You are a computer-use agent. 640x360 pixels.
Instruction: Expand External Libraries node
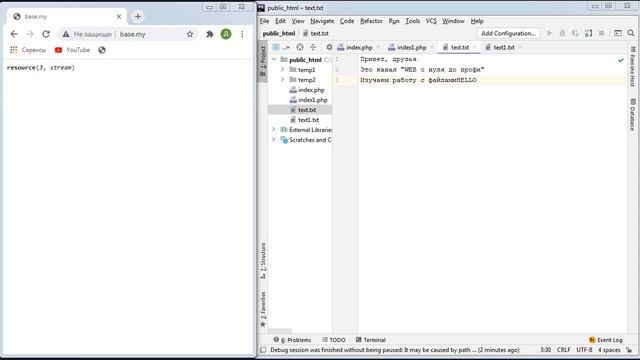(274, 129)
